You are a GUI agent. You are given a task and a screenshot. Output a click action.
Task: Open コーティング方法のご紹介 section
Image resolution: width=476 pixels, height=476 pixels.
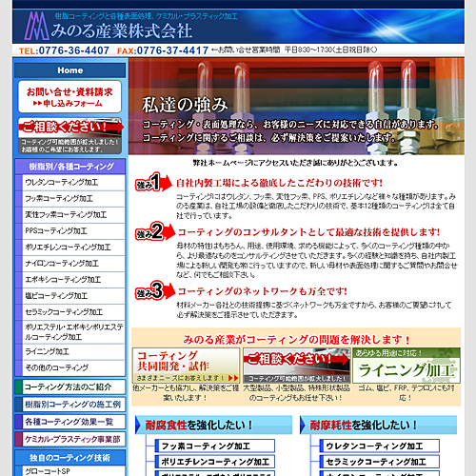coord(70,387)
